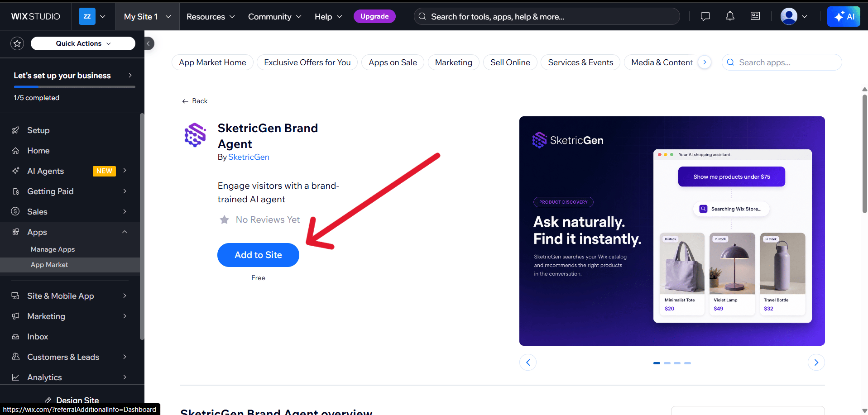This screenshot has height=415, width=868.
Task: Open the notifications bell
Action: tap(730, 16)
